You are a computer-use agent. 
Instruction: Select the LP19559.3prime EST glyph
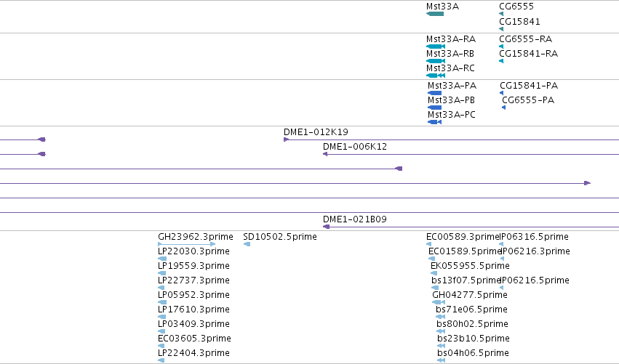pyautogui.click(x=162, y=273)
